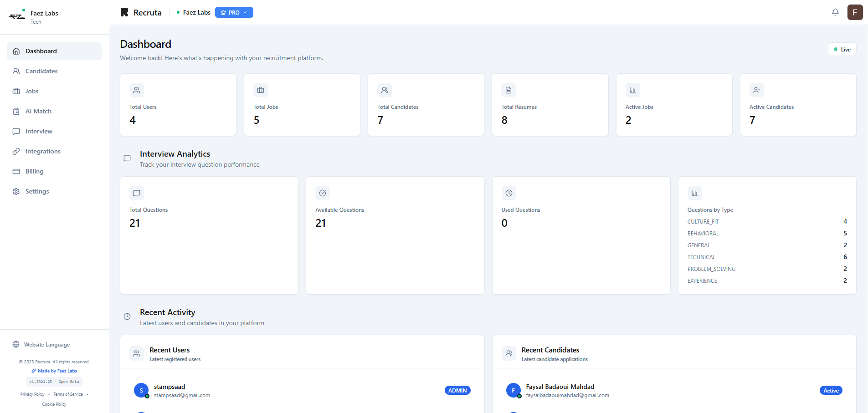This screenshot has height=413, width=868.
Task: Click the Active badge on Faysal's candidate entry
Action: coord(830,390)
